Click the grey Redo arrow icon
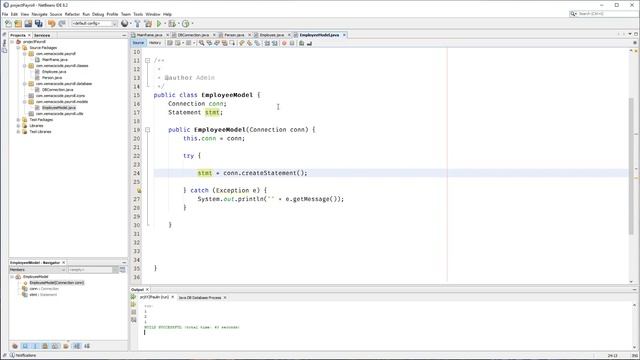Image resolution: width=640 pixels, height=360 pixels. click(x=62, y=24)
